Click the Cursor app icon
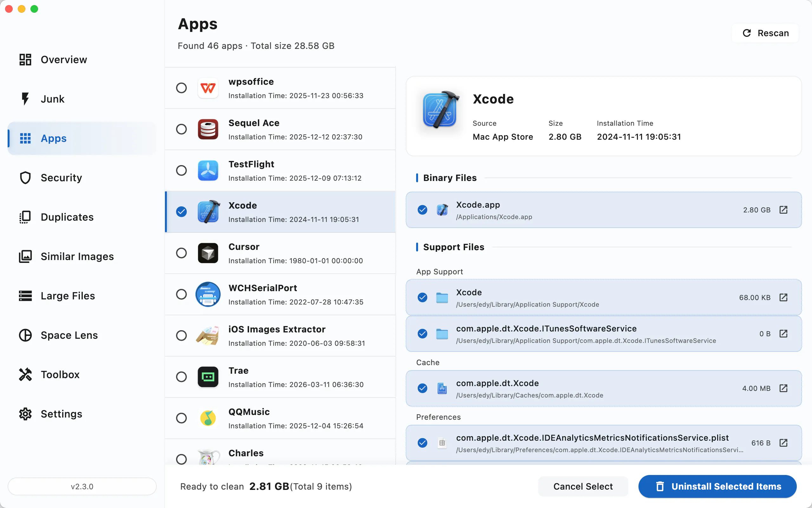This screenshot has width=812, height=508. 208,253
